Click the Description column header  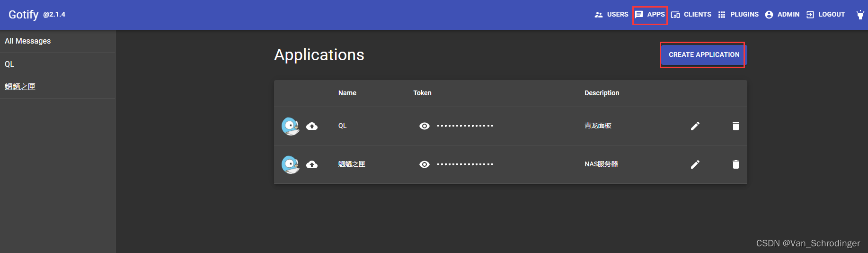click(602, 93)
